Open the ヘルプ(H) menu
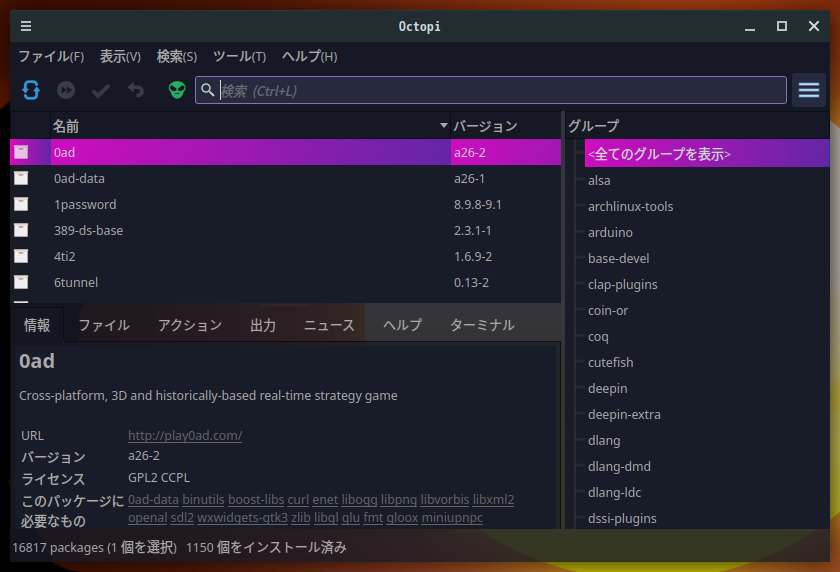 [310, 56]
